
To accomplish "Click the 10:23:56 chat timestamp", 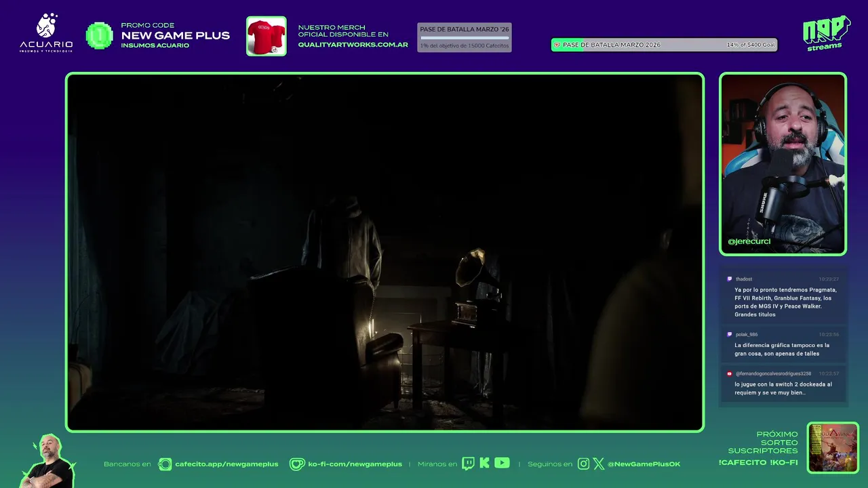I will [x=829, y=334].
